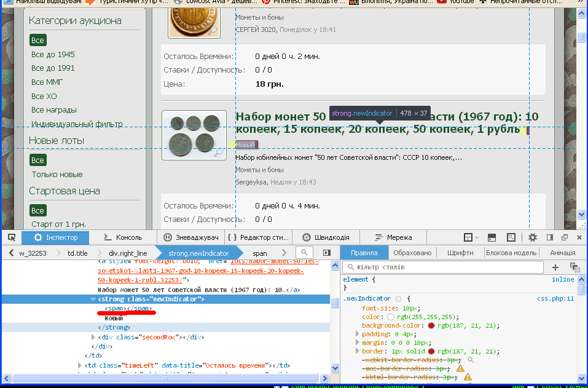Screen dimensions: 588x388
Task: Open the Зневаджувач debugger tab
Action: click(191, 237)
